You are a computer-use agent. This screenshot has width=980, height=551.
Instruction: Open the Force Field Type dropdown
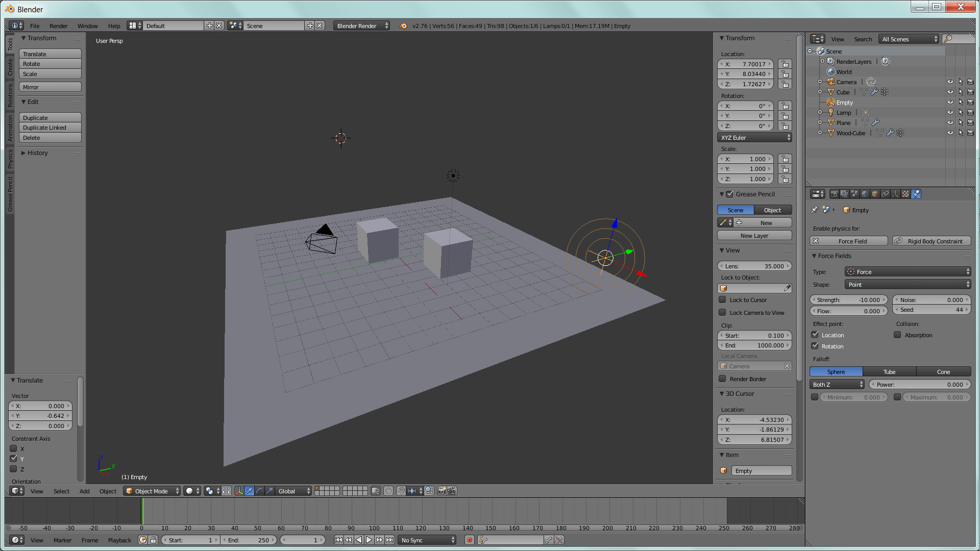point(908,271)
